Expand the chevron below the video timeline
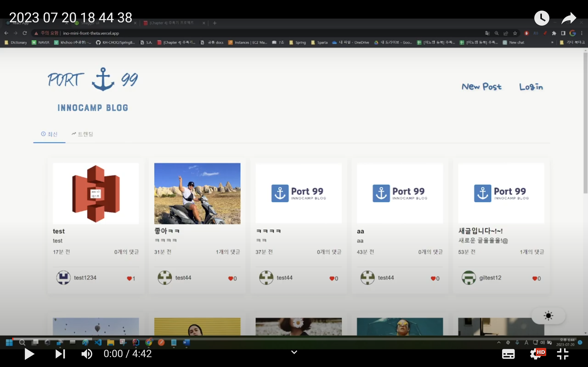 [x=294, y=352]
